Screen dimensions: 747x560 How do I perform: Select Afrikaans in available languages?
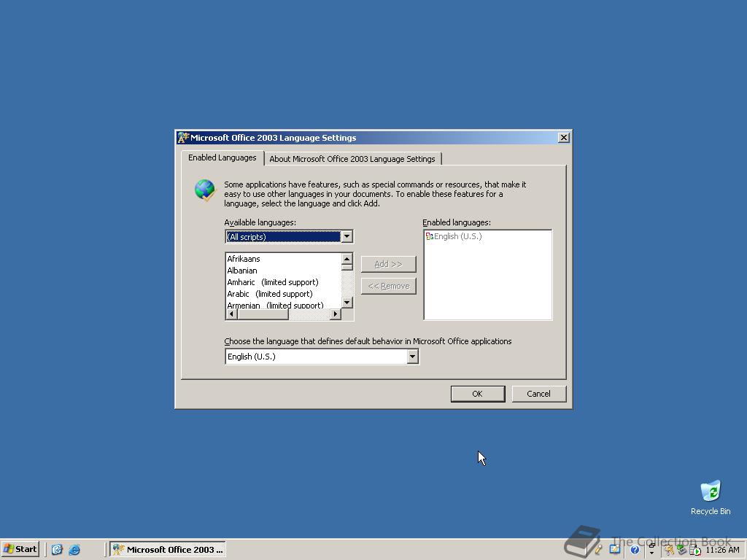click(284, 259)
